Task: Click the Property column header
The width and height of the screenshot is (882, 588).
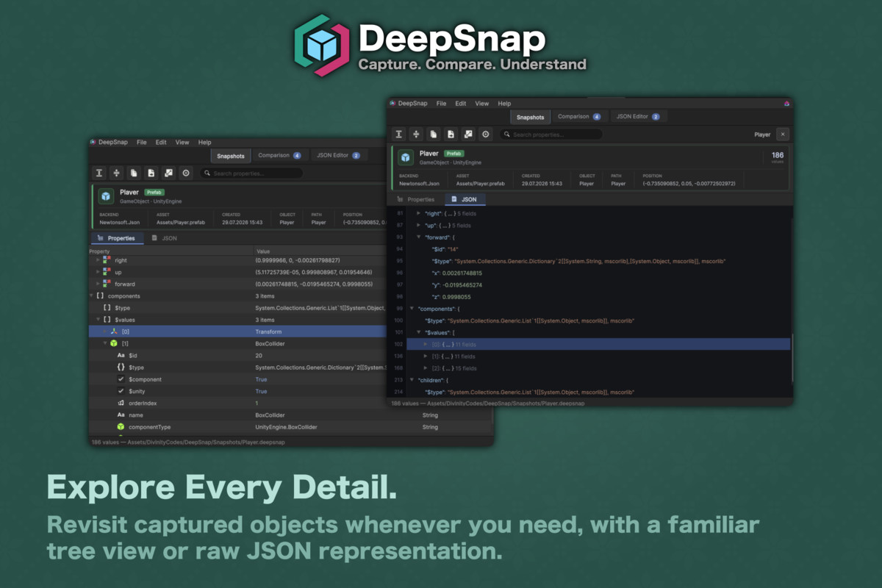Action: (99, 251)
